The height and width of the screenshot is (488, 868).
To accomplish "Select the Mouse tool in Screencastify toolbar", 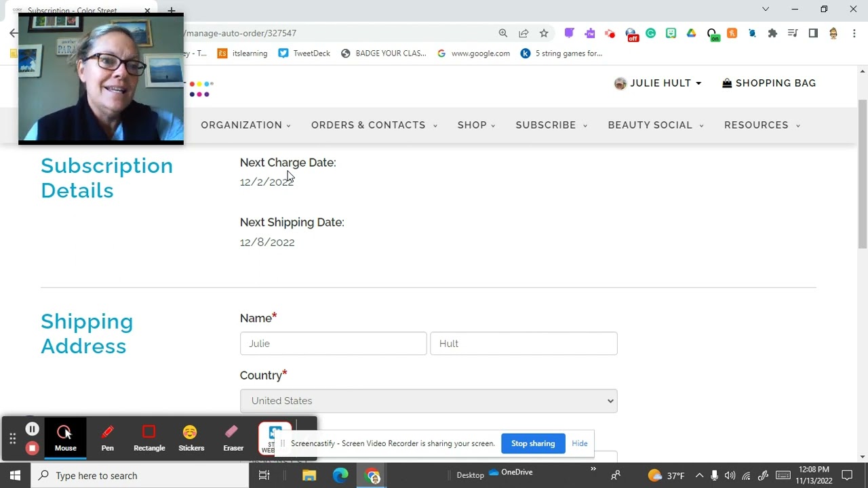I will (66, 439).
